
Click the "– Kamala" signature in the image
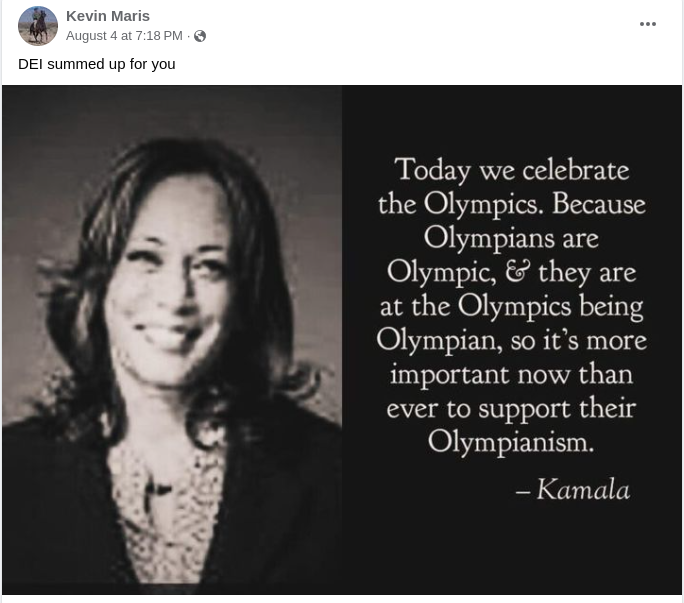(x=573, y=489)
